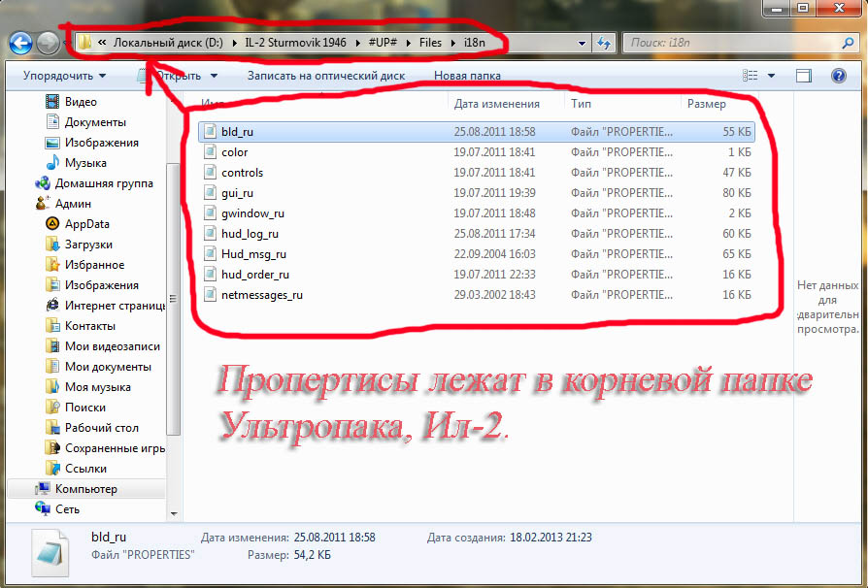Select the gwindow_ru file
The height and width of the screenshot is (588, 868).
pos(476,212)
